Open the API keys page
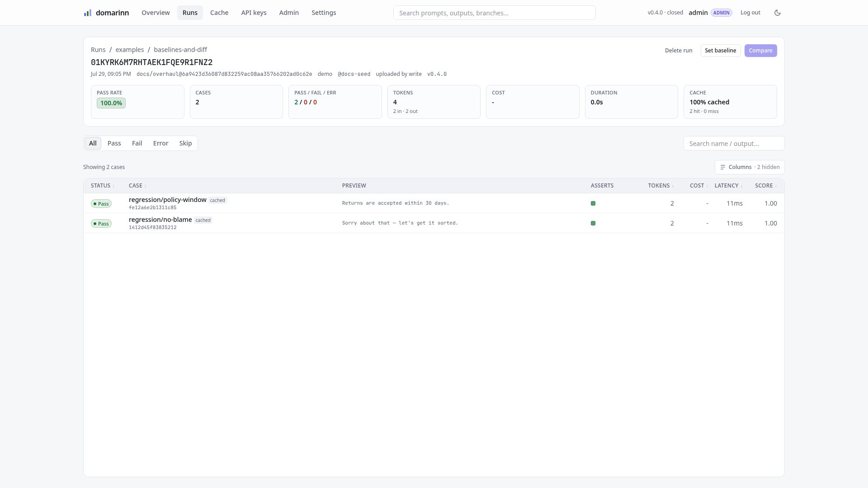Viewport: 868px width, 488px height. 254,13
